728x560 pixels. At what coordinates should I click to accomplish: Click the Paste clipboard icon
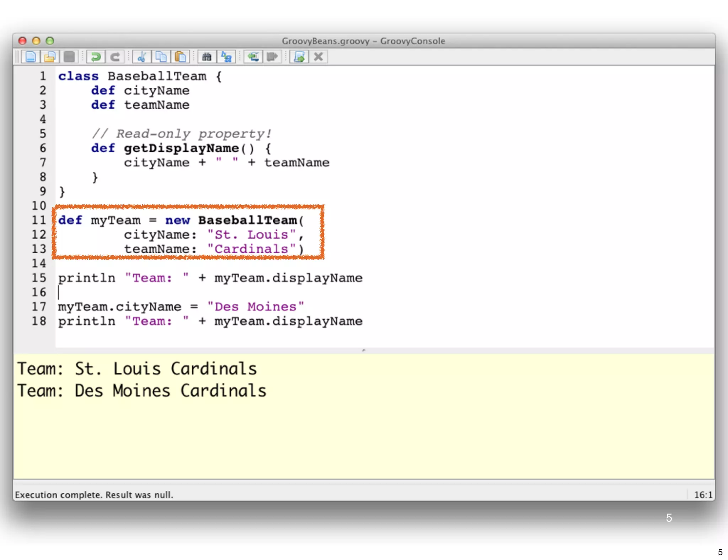pos(181,57)
